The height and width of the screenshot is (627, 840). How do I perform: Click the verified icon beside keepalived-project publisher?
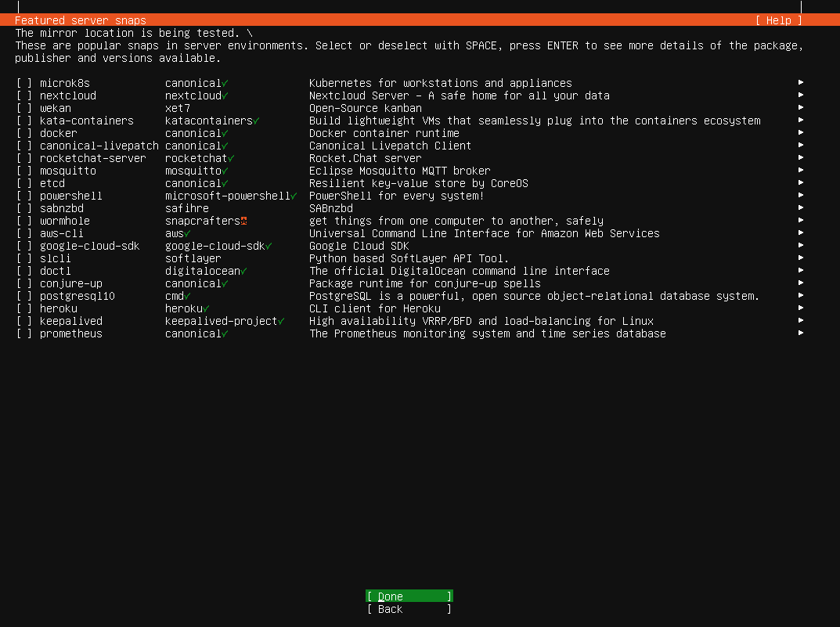(281, 321)
